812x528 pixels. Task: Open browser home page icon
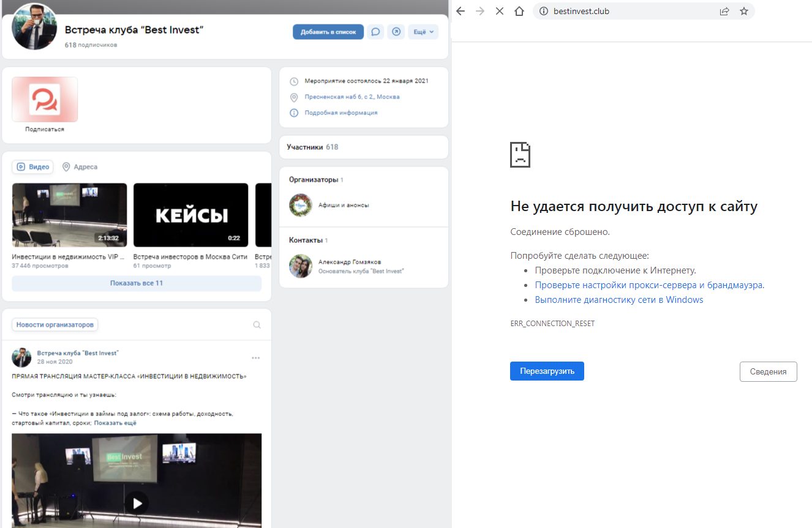519,11
